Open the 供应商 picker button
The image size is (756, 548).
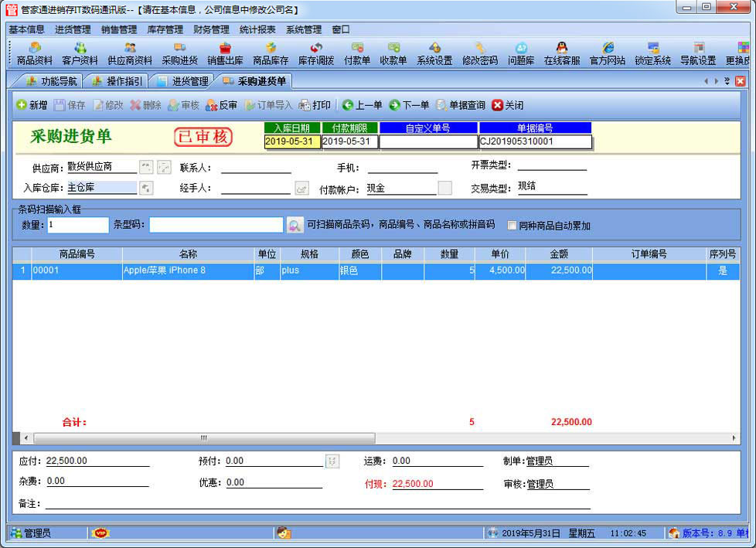pyautogui.click(x=146, y=167)
